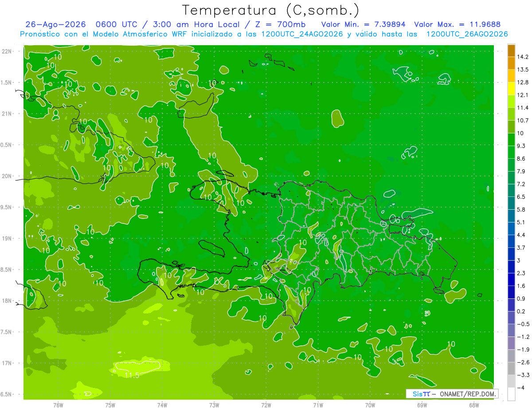532x411 pixels.
Task: Click the "17N" latitude label
Action: pyautogui.click(x=7, y=363)
